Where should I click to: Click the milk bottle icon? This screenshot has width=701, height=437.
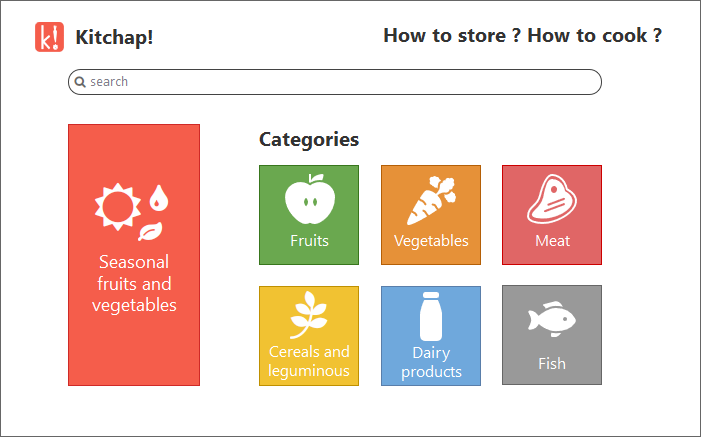coord(431,316)
